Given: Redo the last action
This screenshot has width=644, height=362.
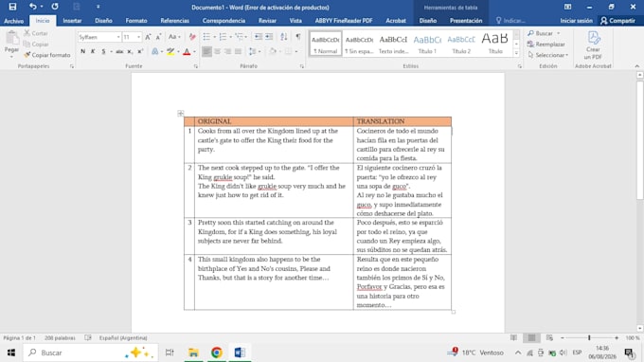Looking at the screenshot, I should 55,7.
